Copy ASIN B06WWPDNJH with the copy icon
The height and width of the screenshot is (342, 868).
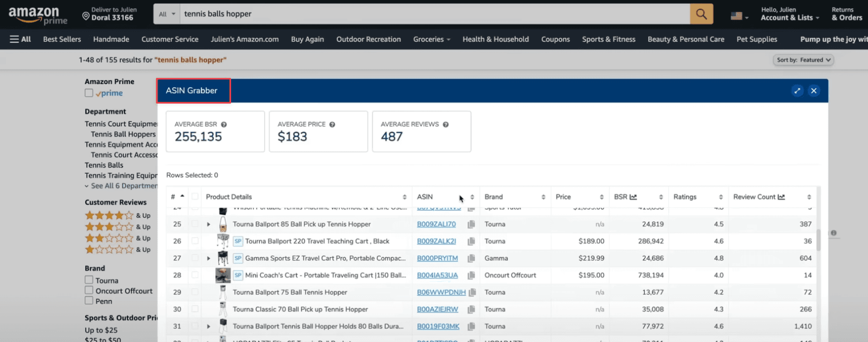472,292
